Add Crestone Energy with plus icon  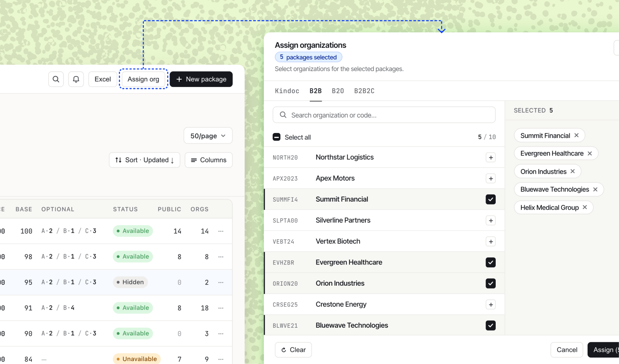coord(491,304)
